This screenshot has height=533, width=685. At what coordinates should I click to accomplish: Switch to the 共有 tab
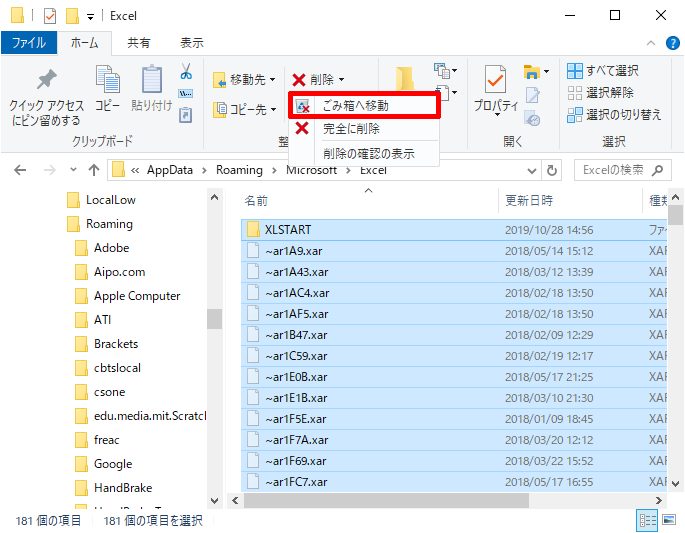138,43
